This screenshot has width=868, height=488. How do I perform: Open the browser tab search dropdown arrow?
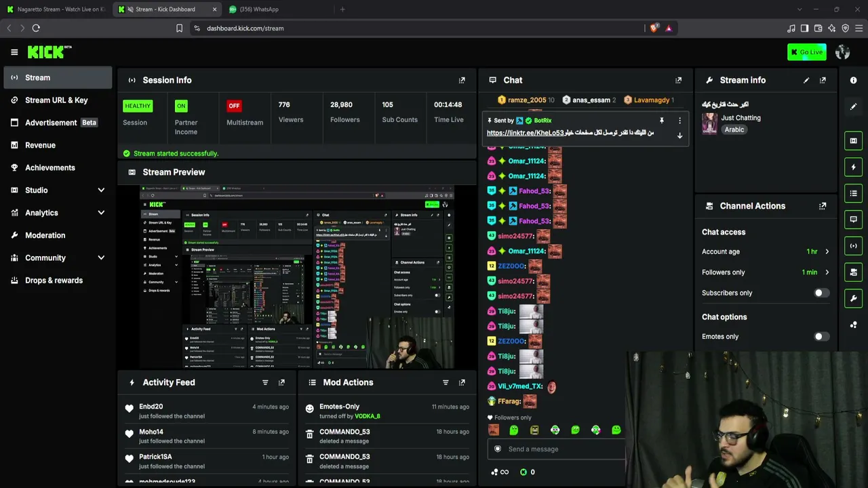coord(799,9)
